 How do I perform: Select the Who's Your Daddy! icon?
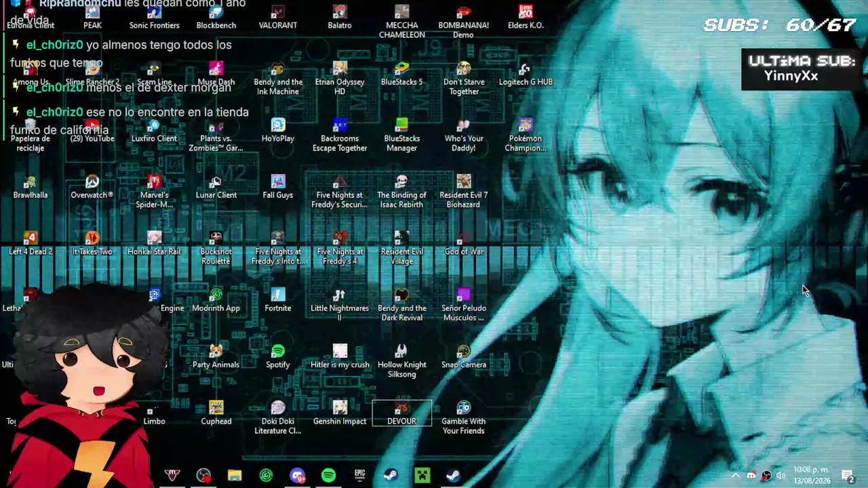(x=464, y=136)
